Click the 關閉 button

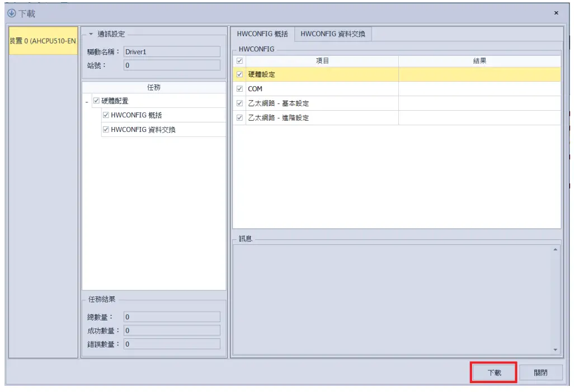(x=540, y=372)
